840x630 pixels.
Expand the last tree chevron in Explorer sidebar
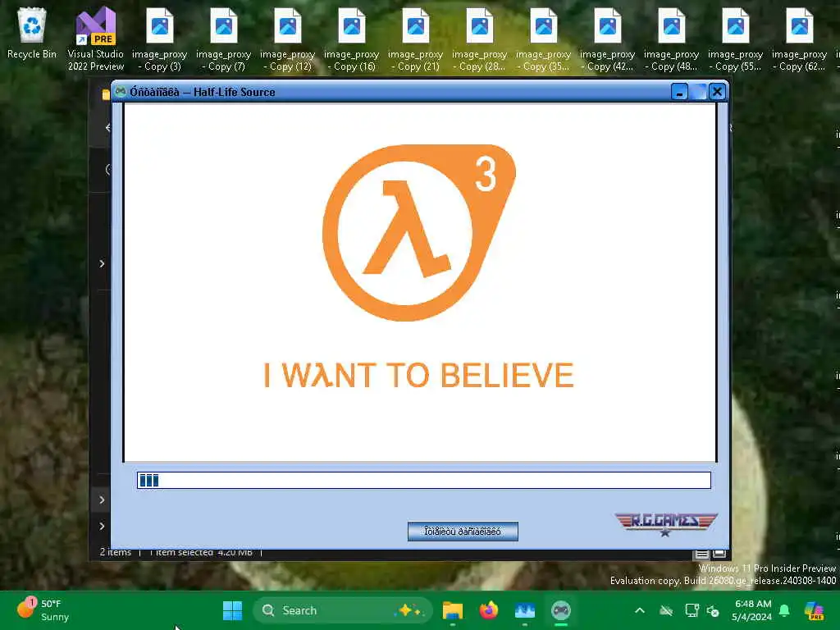[102, 526]
